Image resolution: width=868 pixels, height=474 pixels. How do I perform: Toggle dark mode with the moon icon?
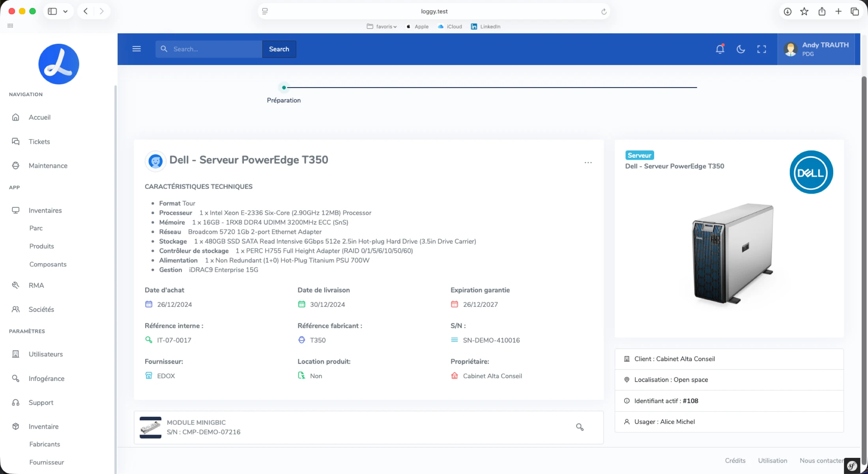point(741,49)
